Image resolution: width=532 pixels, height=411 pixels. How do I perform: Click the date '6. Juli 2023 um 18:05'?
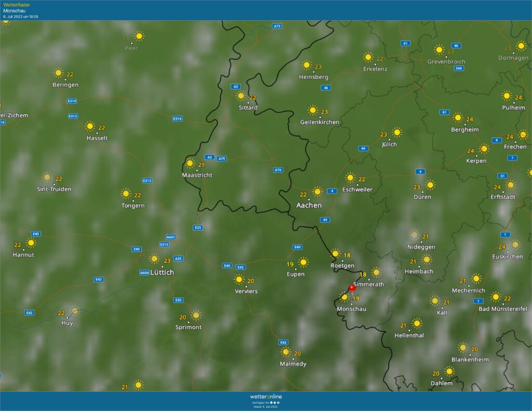[x=21, y=17]
